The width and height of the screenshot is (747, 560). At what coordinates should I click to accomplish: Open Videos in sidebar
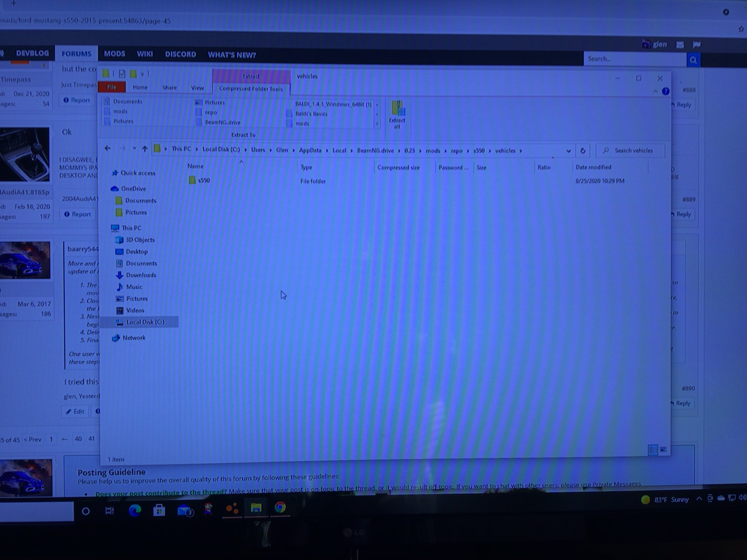pos(130,310)
